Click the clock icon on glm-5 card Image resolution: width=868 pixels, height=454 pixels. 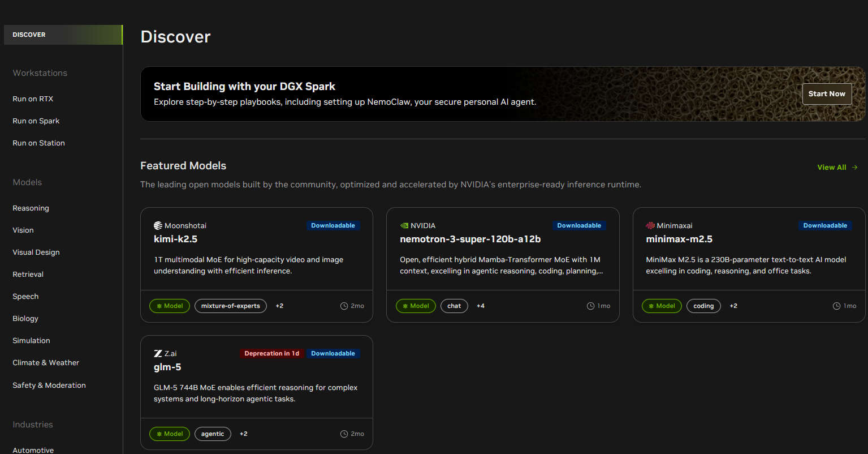[x=344, y=434]
